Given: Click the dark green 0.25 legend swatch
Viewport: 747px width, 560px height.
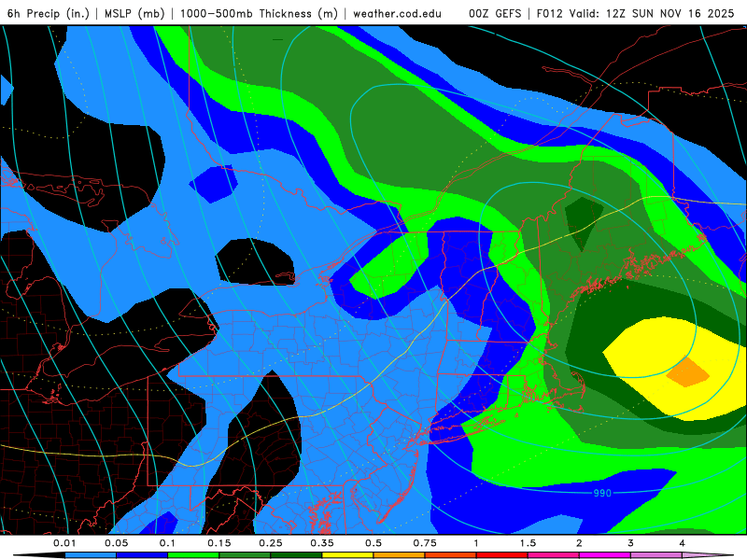Looking at the screenshot, I should pyautogui.click(x=296, y=555).
